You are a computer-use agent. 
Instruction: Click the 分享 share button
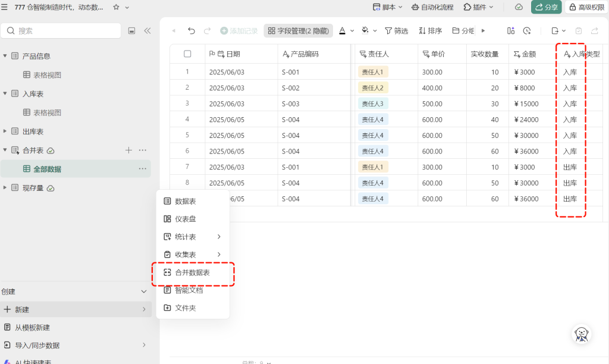546,7
